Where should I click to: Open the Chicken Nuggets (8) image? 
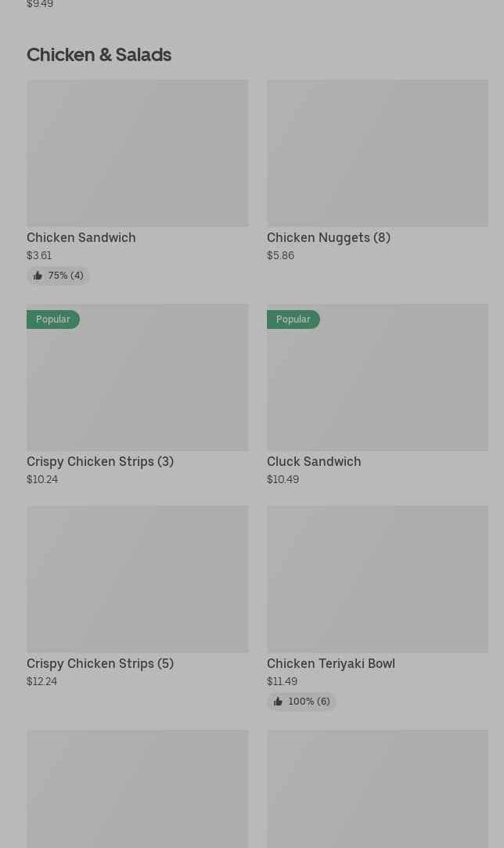pyautogui.click(x=377, y=153)
